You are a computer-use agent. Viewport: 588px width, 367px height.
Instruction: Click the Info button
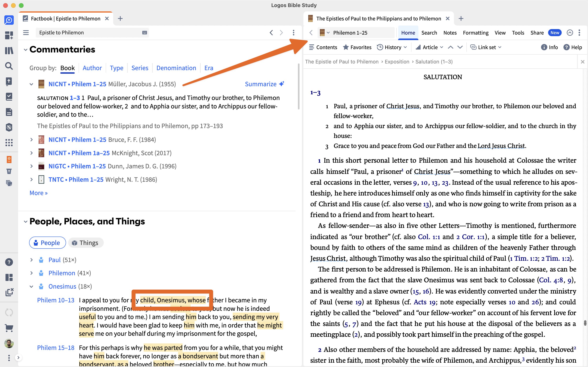click(x=549, y=47)
